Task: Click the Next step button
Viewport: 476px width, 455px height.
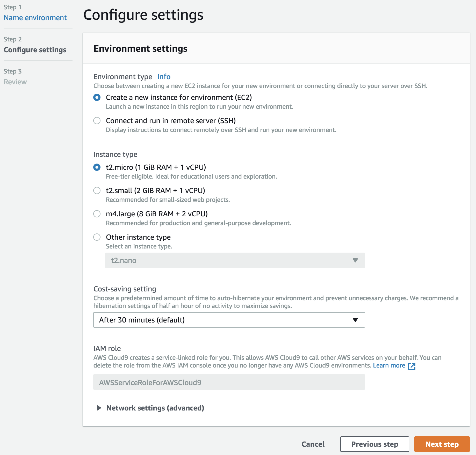Action: pos(442,444)
